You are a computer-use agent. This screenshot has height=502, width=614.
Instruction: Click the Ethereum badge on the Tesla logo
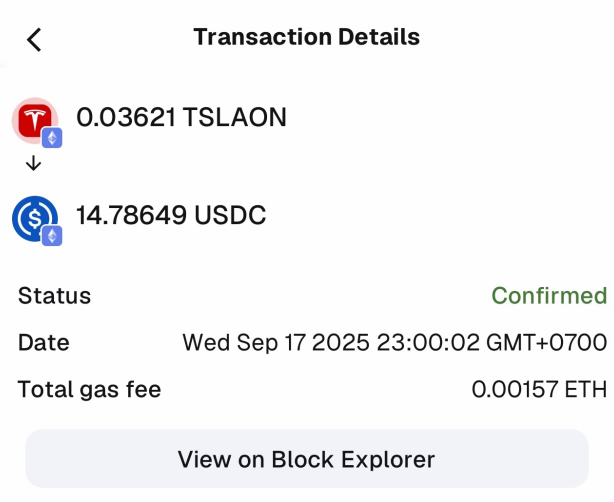tap(52, 138)
